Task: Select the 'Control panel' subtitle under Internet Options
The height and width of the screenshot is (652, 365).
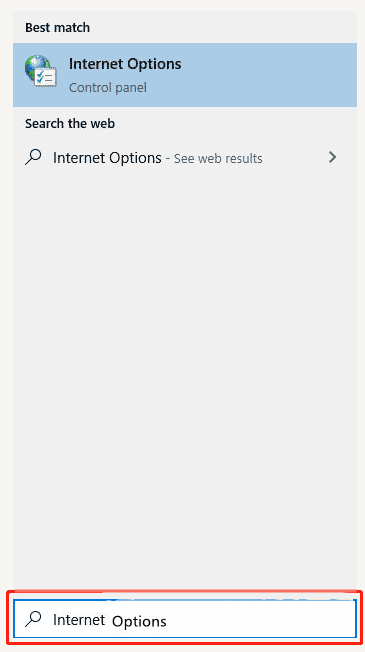Action: [108, 88]
